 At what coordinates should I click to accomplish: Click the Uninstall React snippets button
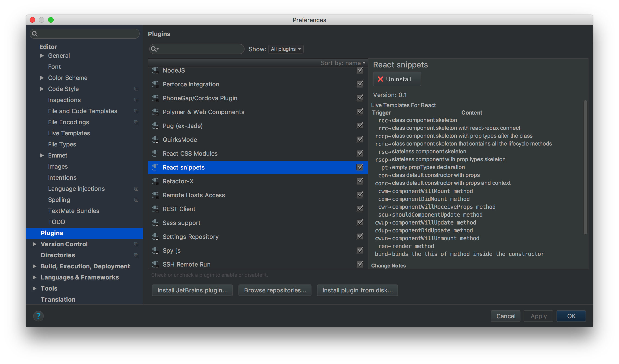tap(395, 79)
